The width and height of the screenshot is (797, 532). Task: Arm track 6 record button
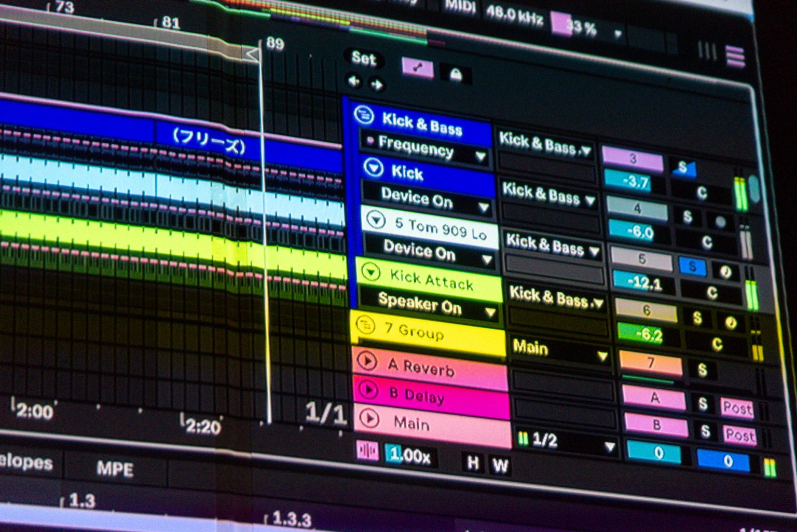pyautogui.click(x=731, y=323)
